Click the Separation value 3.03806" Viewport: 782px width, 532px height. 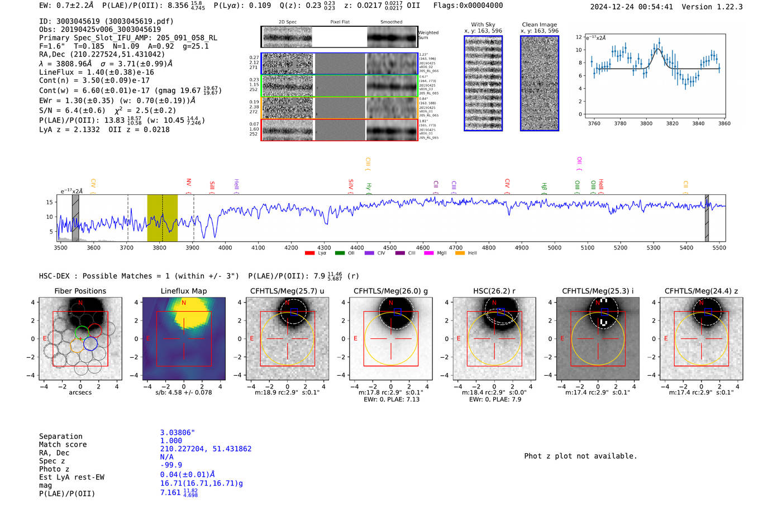pyautogui.click(x=178, y=433)
